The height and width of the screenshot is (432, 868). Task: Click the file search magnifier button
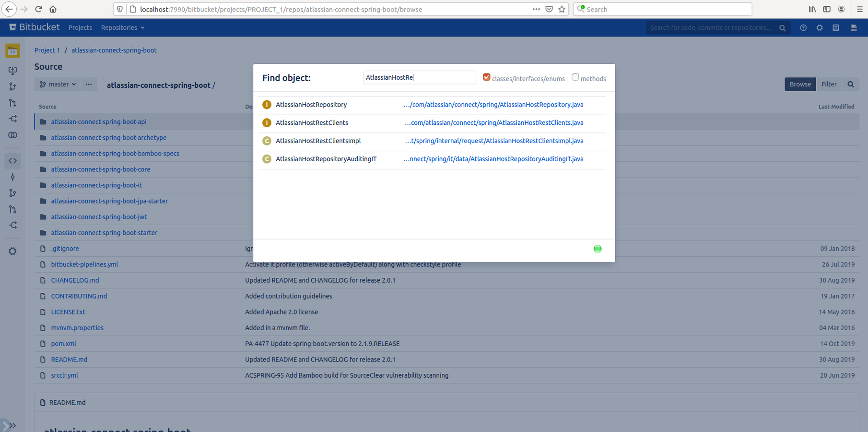851,84
